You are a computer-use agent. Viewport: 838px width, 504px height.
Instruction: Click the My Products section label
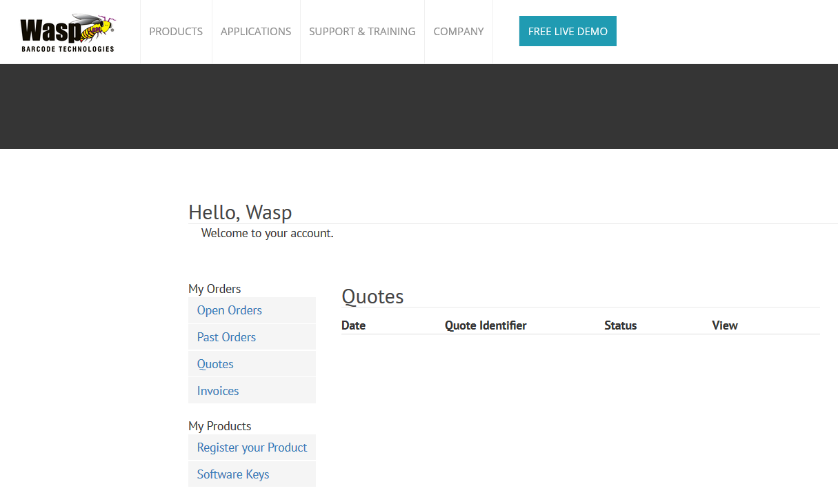pyautogui.click(x=219, y=426)
